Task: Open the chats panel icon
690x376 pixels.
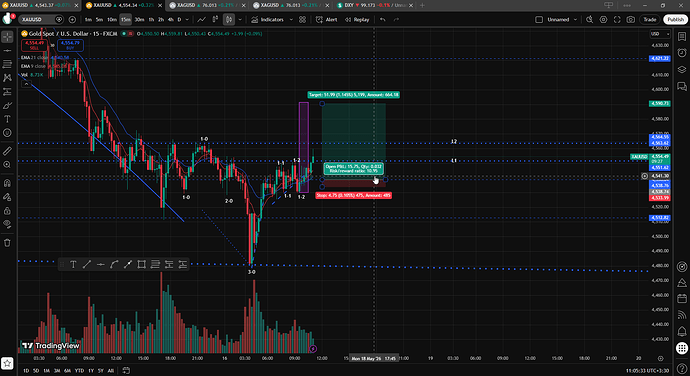Action: point(682,86)
